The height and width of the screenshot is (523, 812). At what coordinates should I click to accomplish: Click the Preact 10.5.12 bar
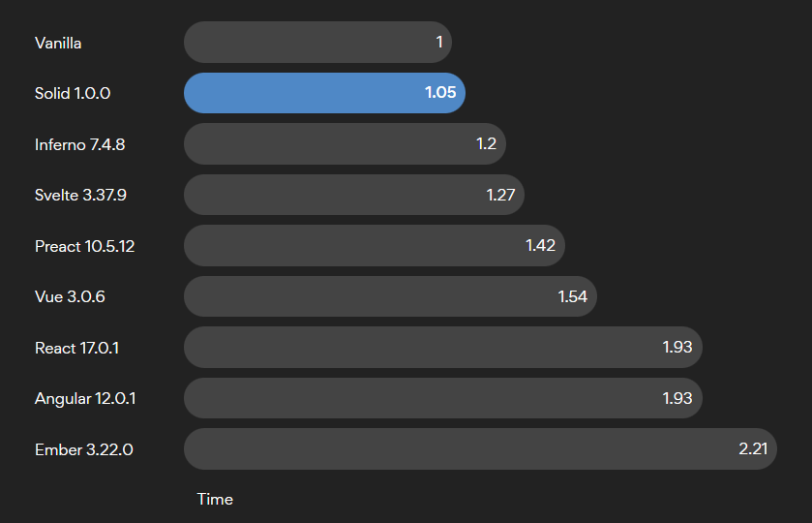[374, 246]
